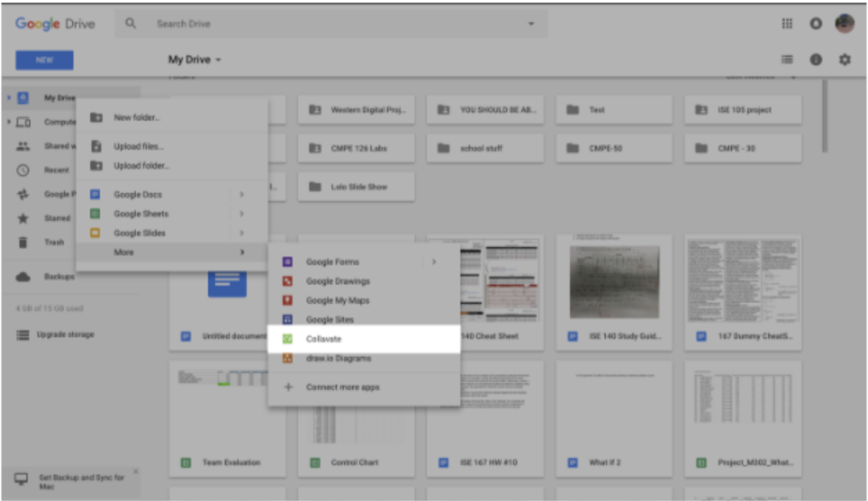Show file details info icon
The width and height of the screenshot is (868, 501).
pyautogui.click(x=816, y=60)
